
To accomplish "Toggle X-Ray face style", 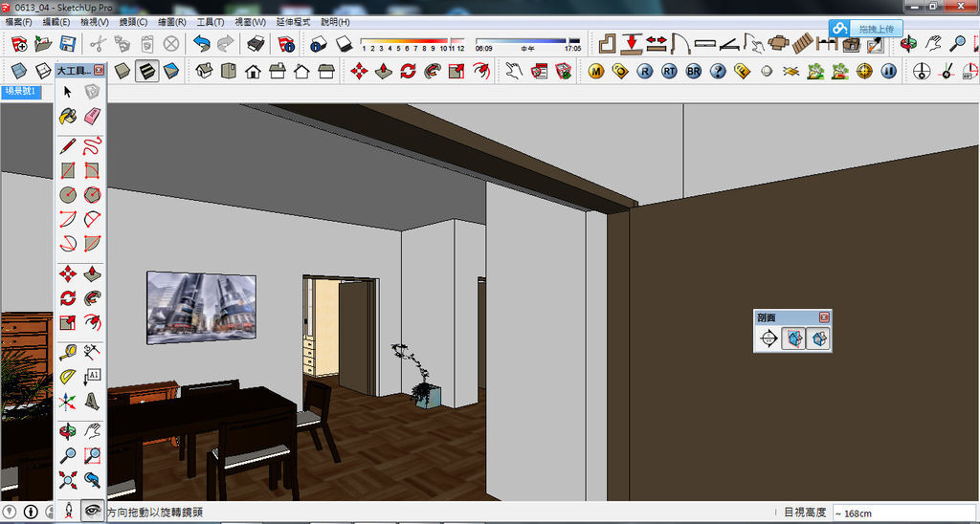I will 19,71.
